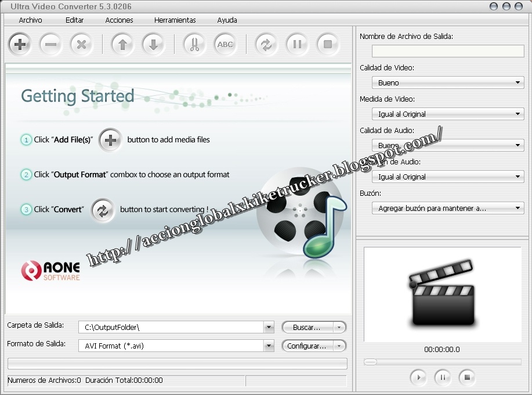Open the Configurar button's arrow dropdown

339,346
